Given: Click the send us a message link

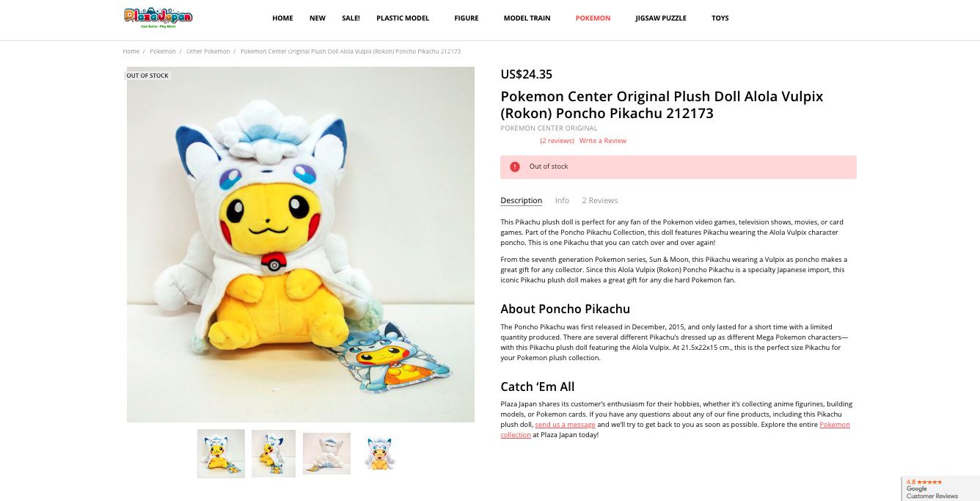Looking at the screenshot, I should click(565, 425).
